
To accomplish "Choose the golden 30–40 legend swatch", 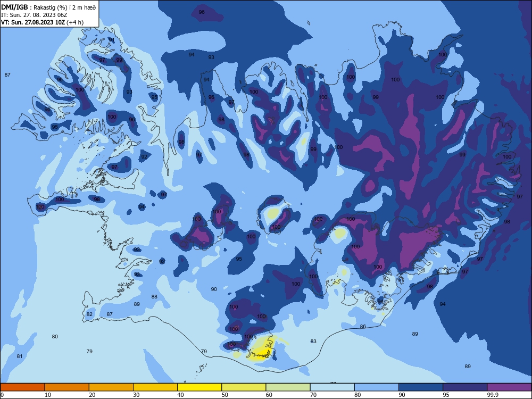I will (155, 387).
